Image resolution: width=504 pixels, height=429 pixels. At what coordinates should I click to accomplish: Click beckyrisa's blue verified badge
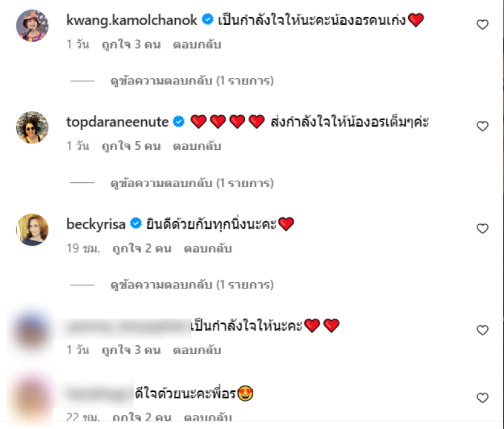pyautogui.click(x=135, y=224)
